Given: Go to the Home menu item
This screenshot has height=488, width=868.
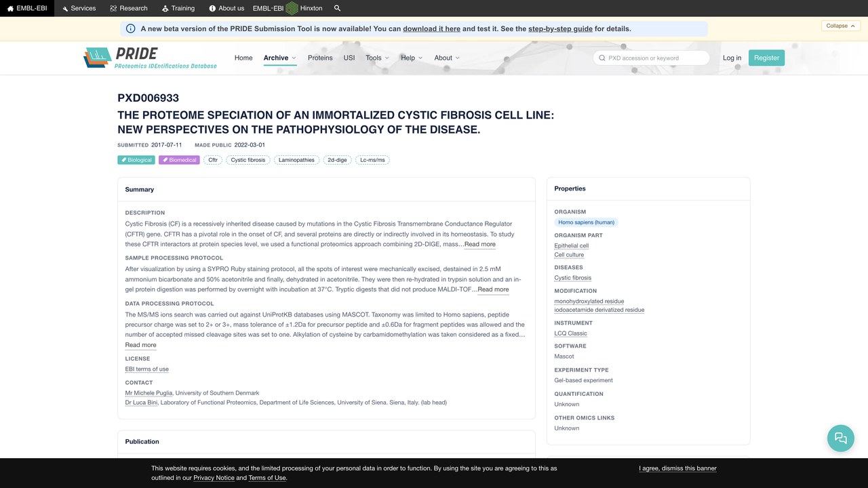Looking at the screenshot, I should pyautogui.click(x=243, y=58).
